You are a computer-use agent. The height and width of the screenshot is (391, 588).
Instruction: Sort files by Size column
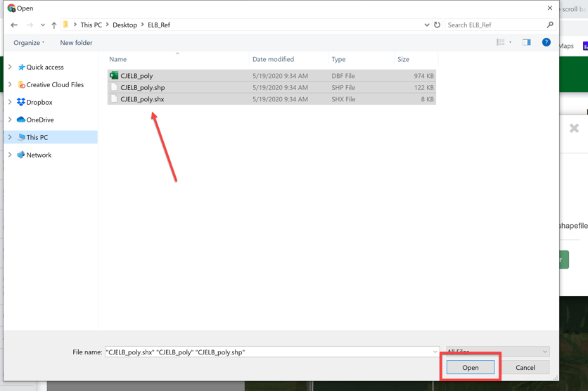point(404,59)
